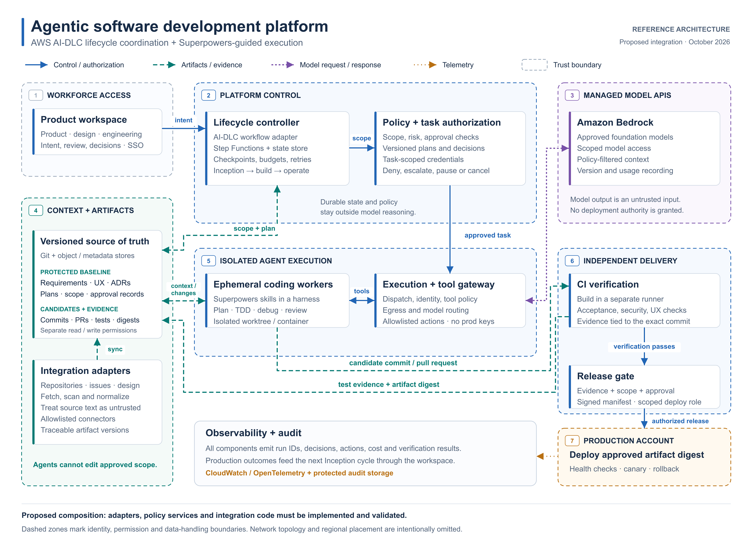
Task: Click the 'Artifacts / evidence' legend label
Action: point(212,65)
